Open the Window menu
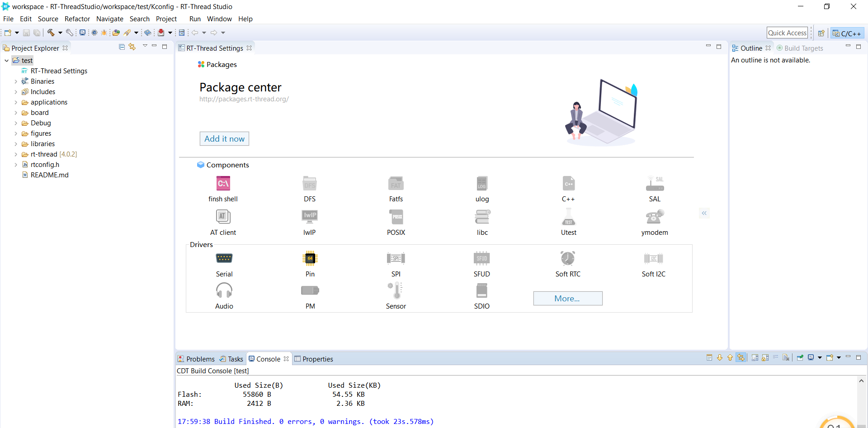This screenshot has height=428, width=868. 219,19
